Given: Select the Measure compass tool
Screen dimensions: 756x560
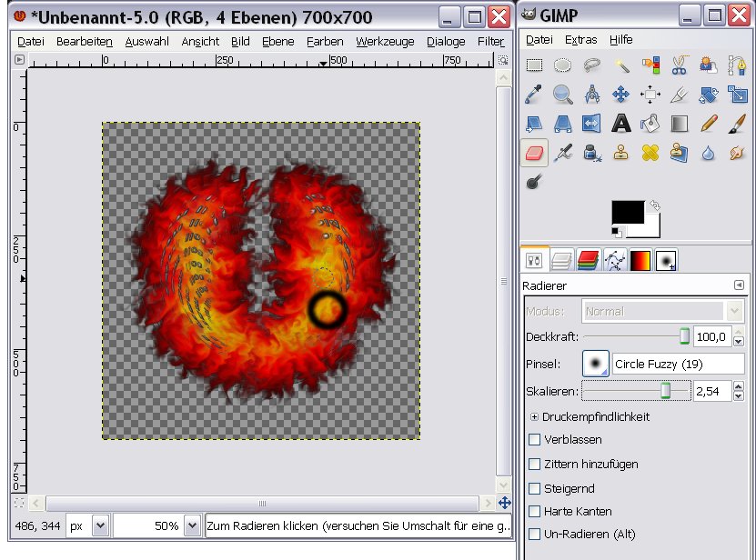Looking at the screenshot, I should (x=592, y=95).
